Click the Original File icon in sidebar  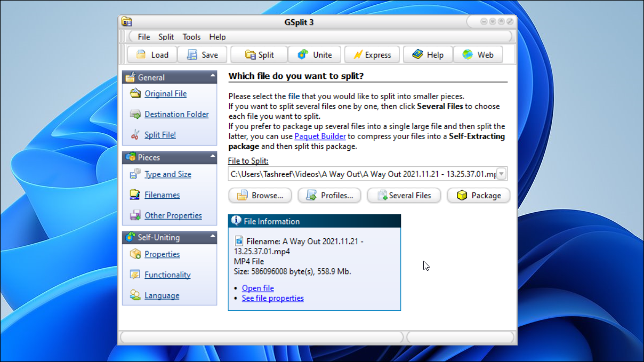coord(135,93)
